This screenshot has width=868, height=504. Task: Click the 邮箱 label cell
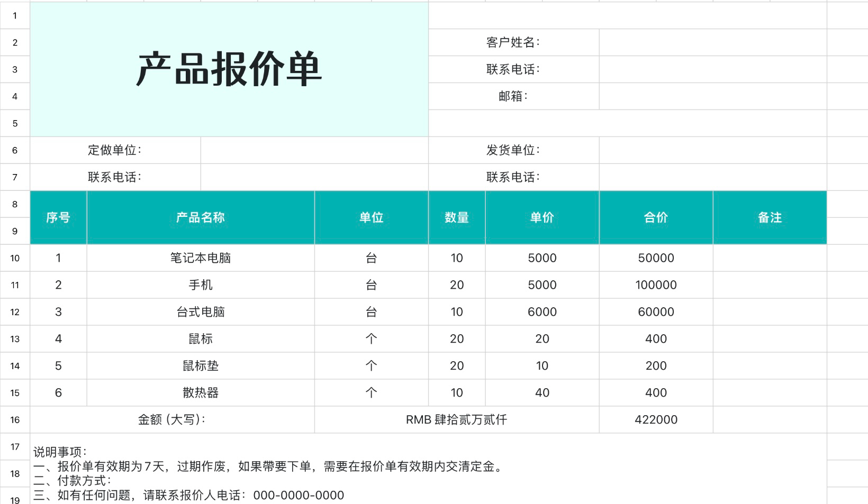coord(513,96)
